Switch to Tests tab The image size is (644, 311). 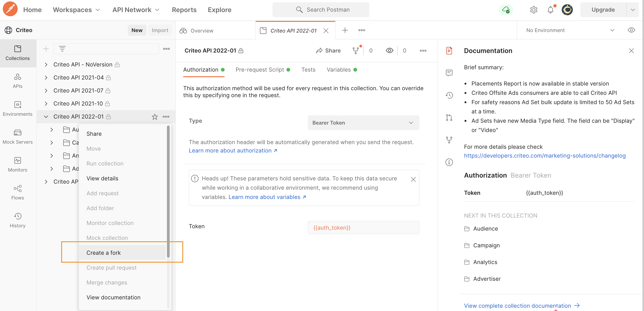308,69
